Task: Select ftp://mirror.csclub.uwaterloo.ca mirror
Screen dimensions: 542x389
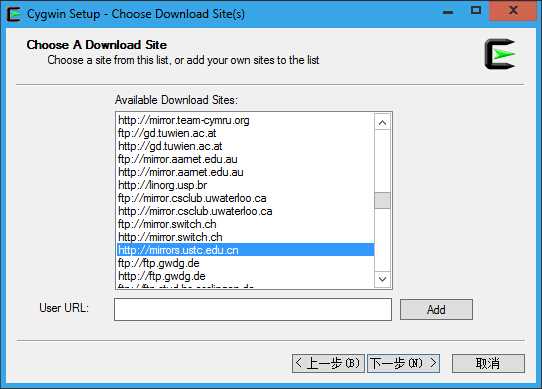Action: [x=245, y=198]
